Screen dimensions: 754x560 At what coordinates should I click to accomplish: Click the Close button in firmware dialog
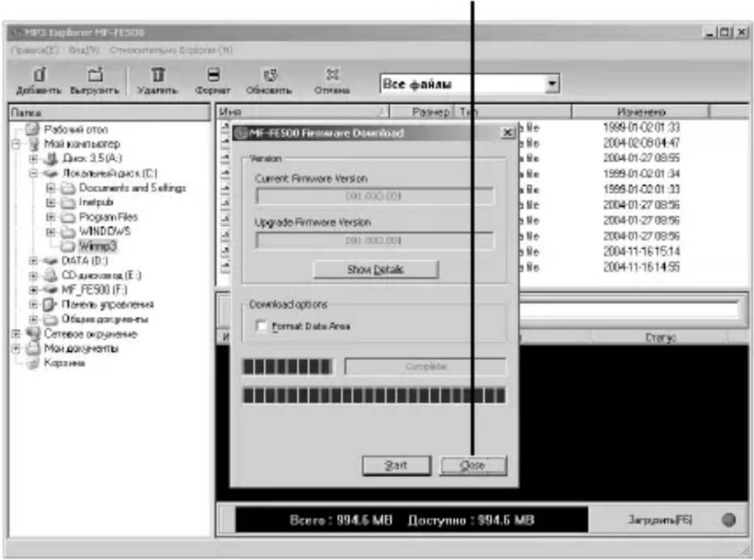472,466
